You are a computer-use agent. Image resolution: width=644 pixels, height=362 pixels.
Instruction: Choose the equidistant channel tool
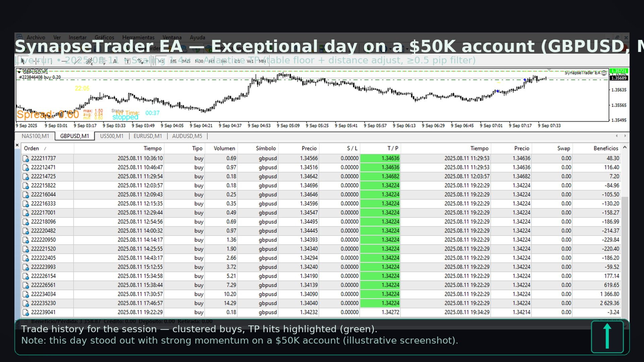pos(90,61)
